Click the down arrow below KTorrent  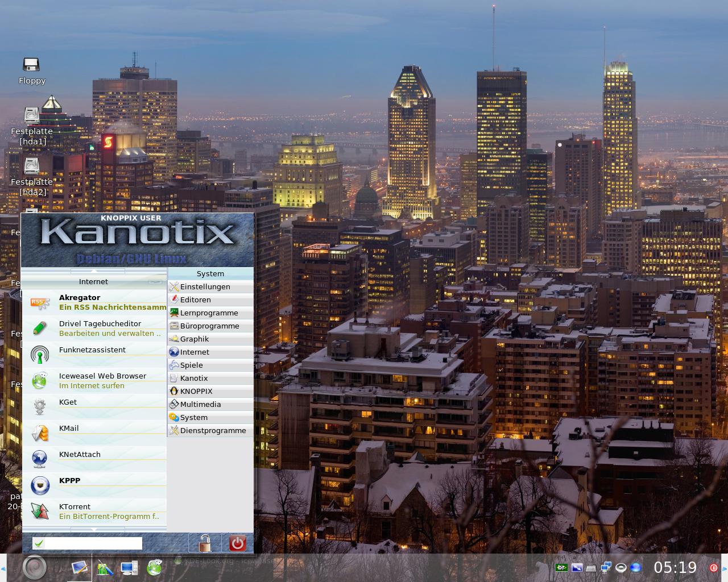(x=94, y=529)
